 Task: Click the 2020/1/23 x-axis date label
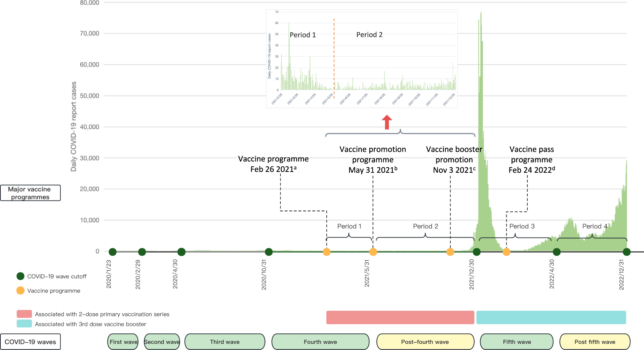[109, 274]
